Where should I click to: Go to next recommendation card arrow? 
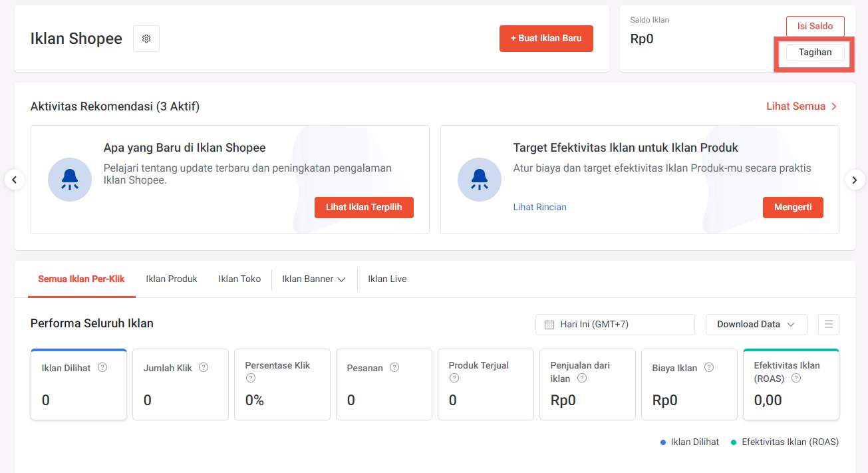tap(855, 180)
